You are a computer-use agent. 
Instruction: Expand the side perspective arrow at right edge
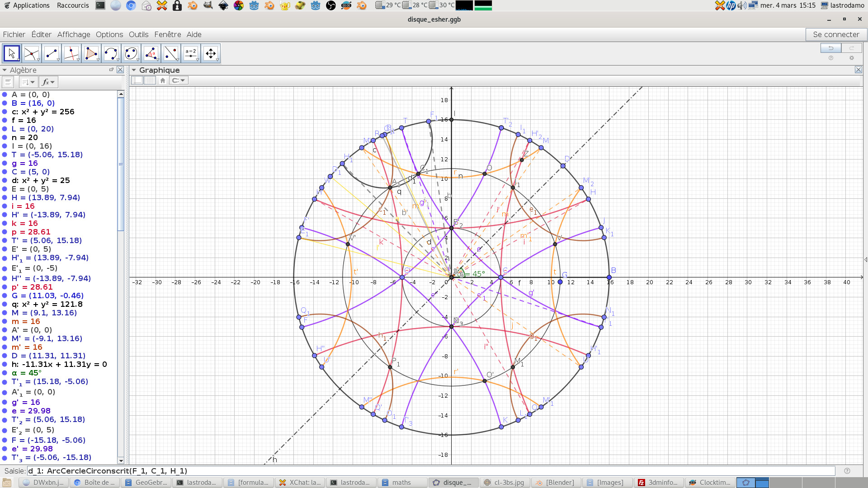[x=865, y=259]
